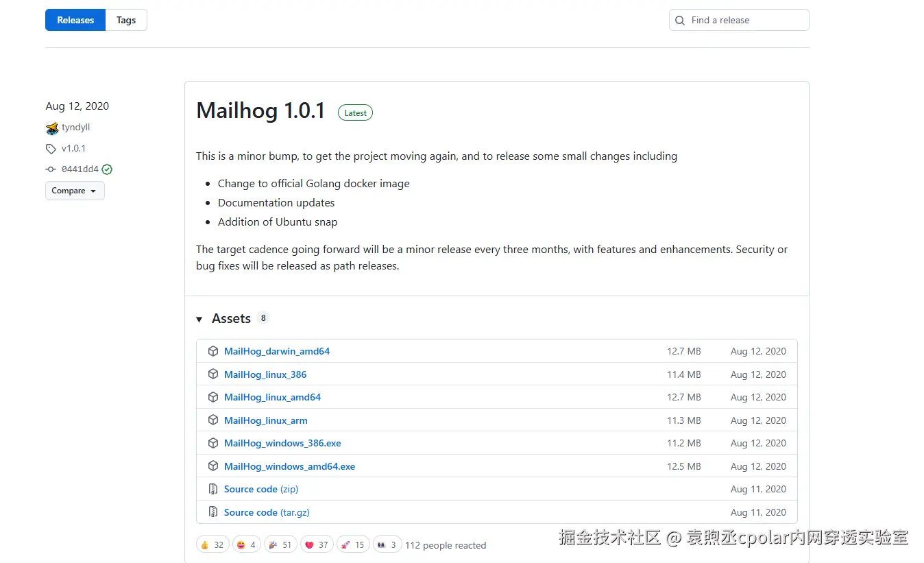Click the "Addition of Ubuntu snap" bullet
Image resolution: width=924 pixels, height=563 pixels.
pos(278,222)
